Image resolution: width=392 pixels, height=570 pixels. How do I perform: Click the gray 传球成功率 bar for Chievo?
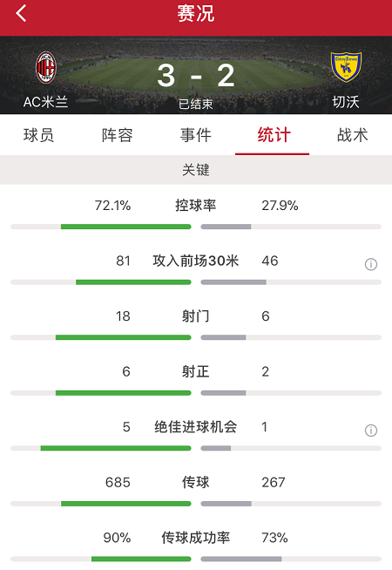click(241, 559)
